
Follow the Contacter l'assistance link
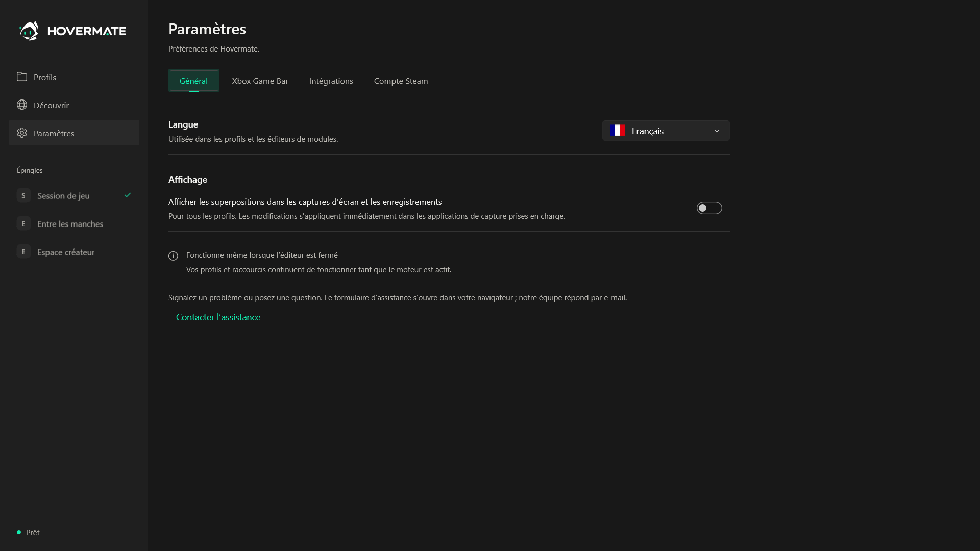pyautogui.click(x=218, y=317)
